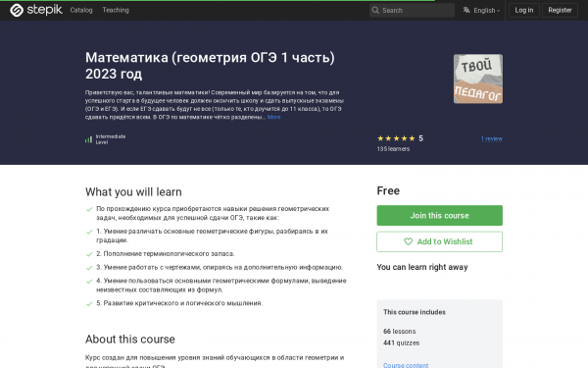
Task: Click the Log in button
Action: click(524, 10)
